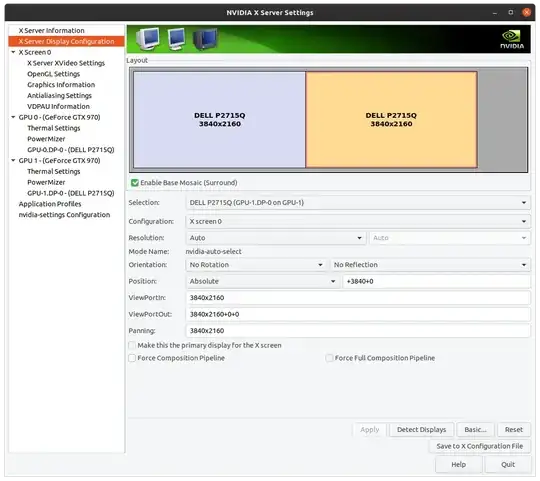Click the Apply button

click(x=370, y=429)
